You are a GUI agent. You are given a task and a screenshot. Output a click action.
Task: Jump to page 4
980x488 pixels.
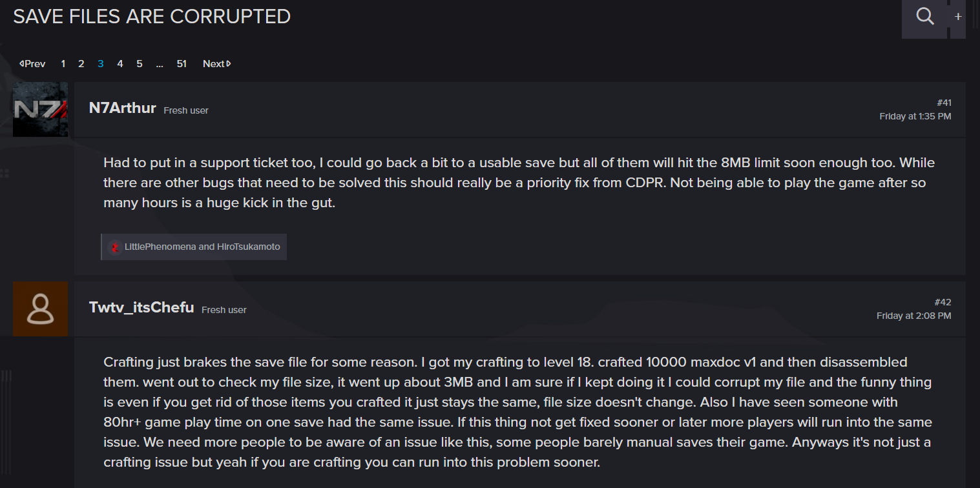[x=120, y=64]
